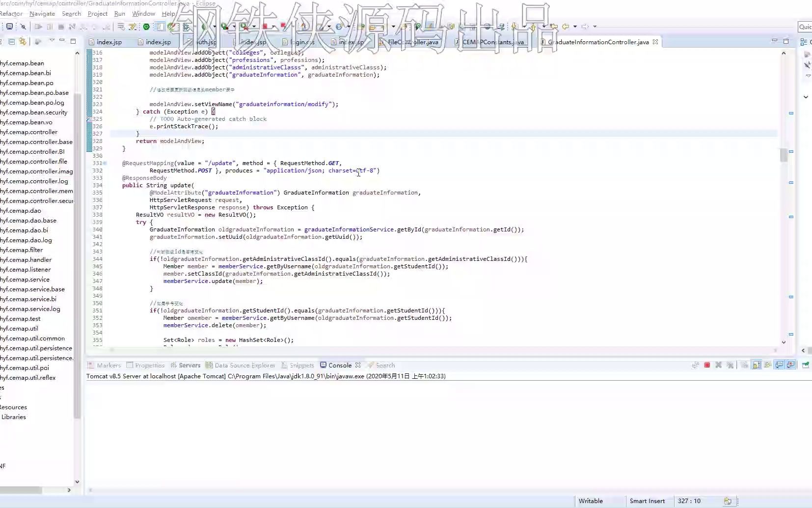
Task: Click the 327 : 10 cursor position indicator
Action: (x=689, y=501)
